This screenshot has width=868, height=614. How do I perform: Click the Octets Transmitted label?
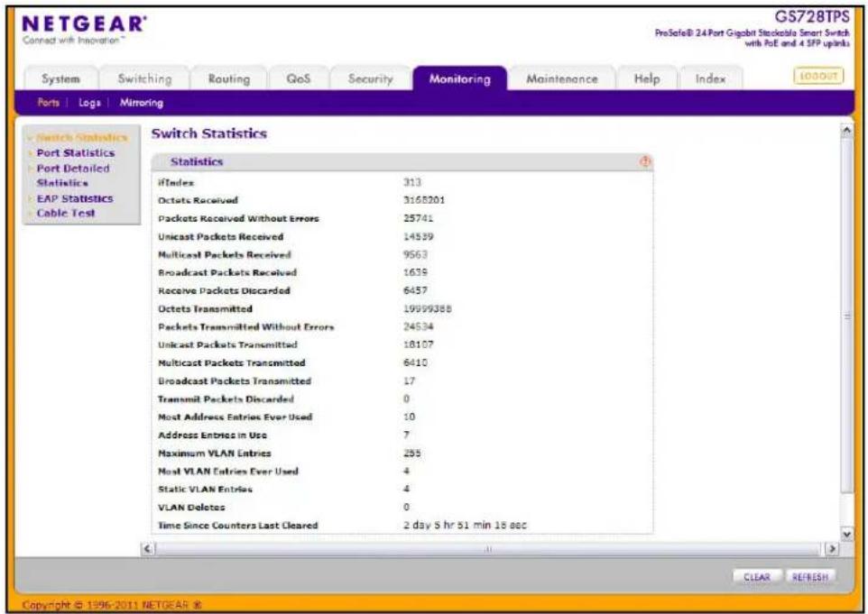(x=205, y=308)
